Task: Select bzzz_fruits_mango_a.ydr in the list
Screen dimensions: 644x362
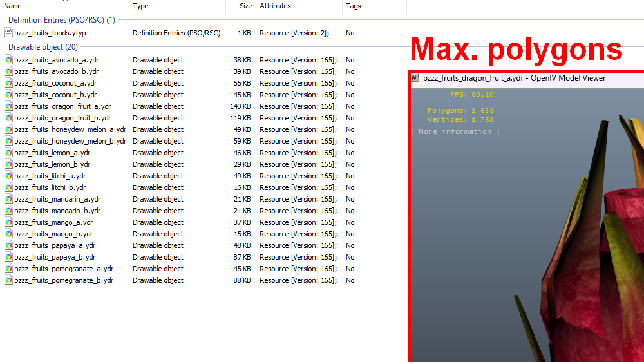Action: tap(53, 222)
